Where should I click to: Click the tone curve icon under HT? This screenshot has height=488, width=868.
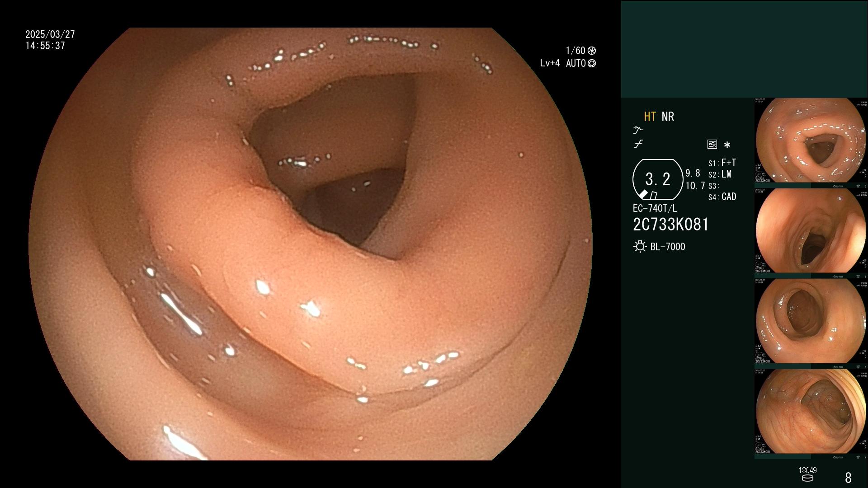tap(638, 130)
